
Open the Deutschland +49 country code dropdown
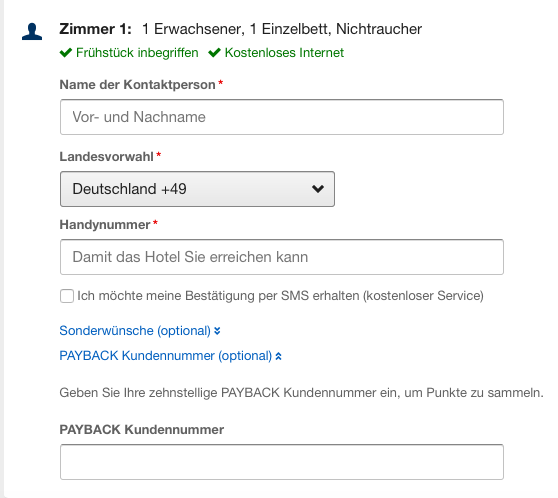tap(198, 189)
